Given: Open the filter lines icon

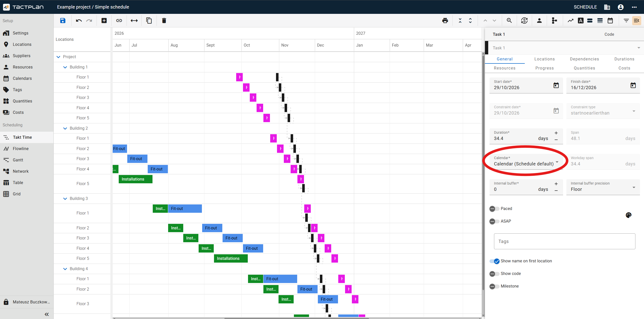Looking at the screenshot, I should tap(626, 21).
